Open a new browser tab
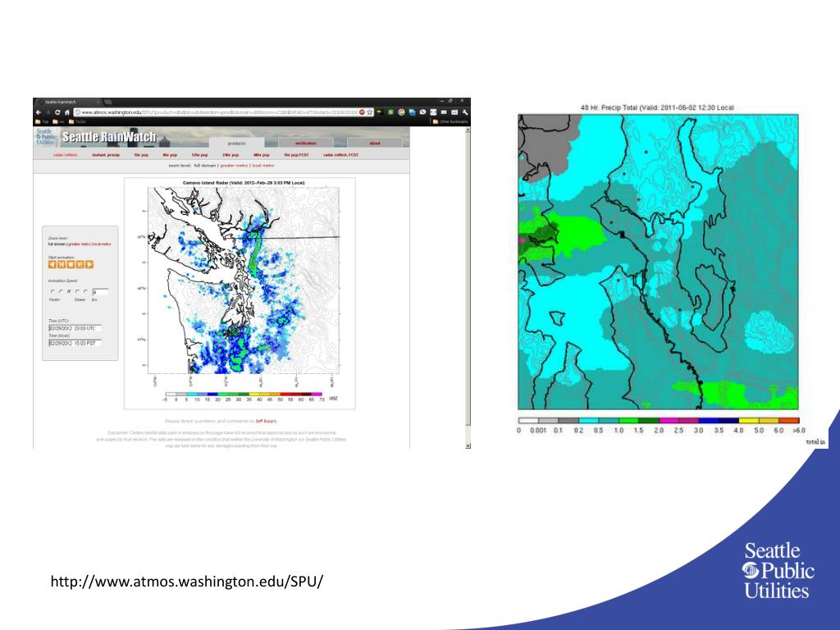 click(107, 102)
